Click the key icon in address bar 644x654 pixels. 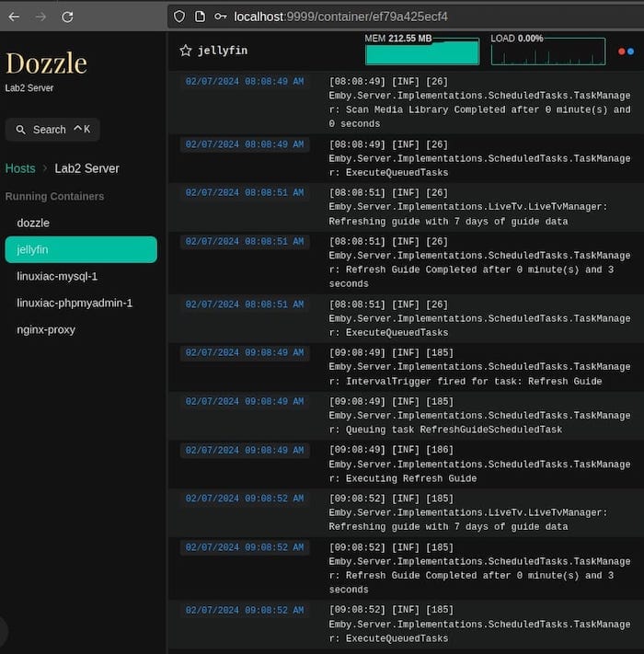click(220, 17)
